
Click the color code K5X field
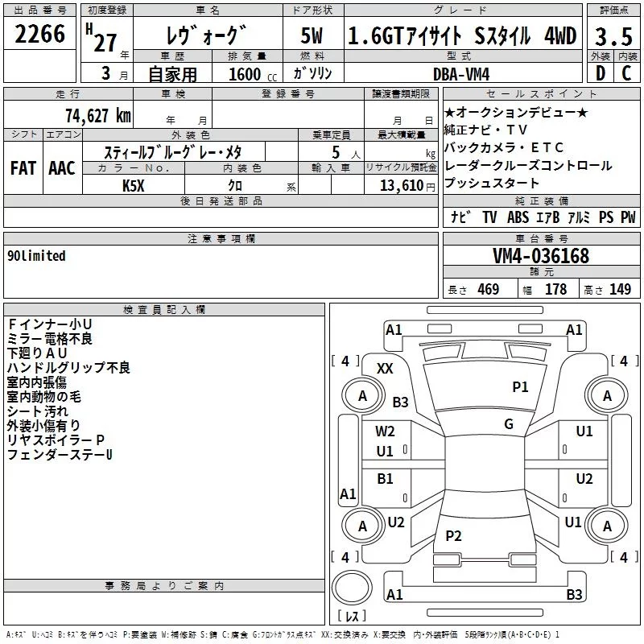(x=133, y=185)
